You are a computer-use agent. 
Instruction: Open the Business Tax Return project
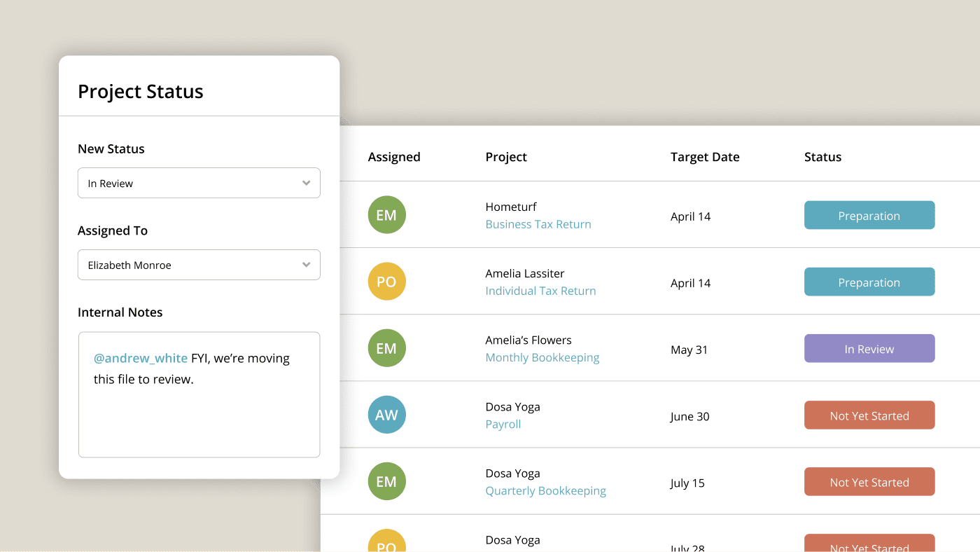point(538,224)
